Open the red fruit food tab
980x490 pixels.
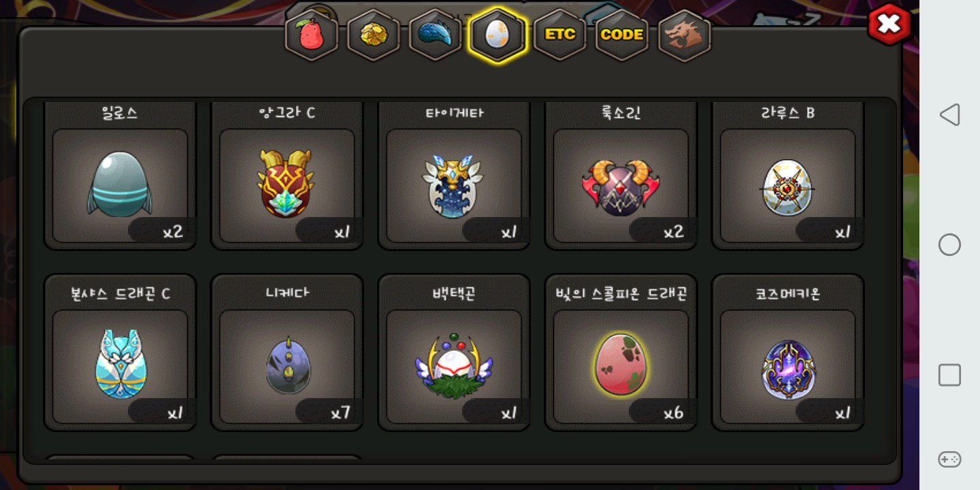[312, 35]
